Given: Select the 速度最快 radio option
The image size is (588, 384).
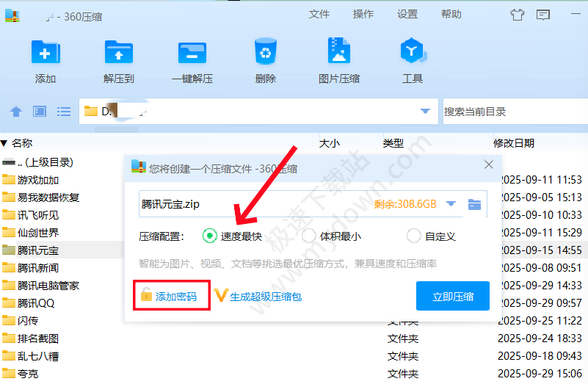Looking at the screenshot, I should point(210,236).
